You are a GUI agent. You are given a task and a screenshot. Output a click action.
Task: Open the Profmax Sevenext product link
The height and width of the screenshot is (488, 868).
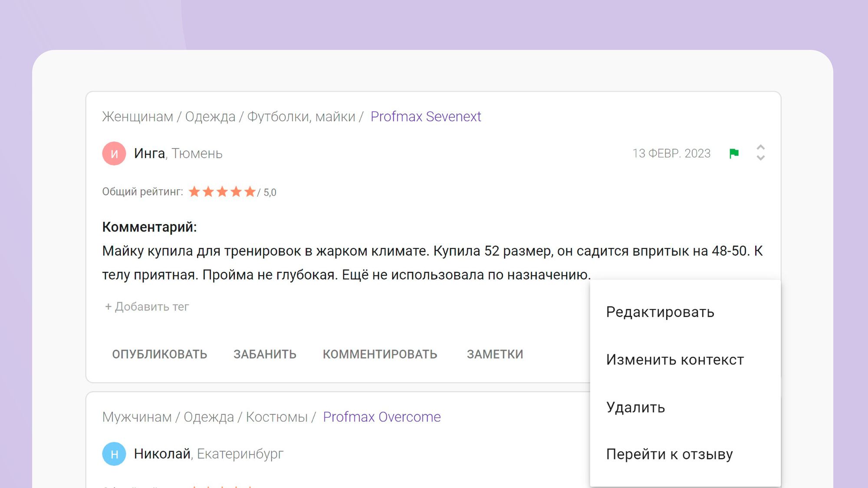[425, 117]
